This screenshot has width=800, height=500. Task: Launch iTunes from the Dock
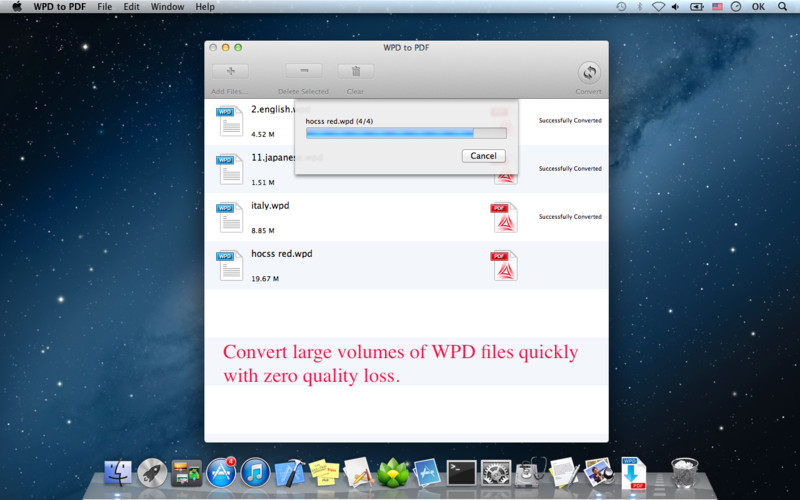(255, 472)
